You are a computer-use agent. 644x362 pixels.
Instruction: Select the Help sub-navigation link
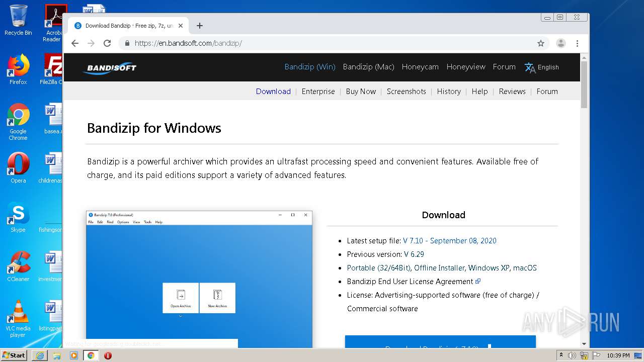[x=479, y=92]
